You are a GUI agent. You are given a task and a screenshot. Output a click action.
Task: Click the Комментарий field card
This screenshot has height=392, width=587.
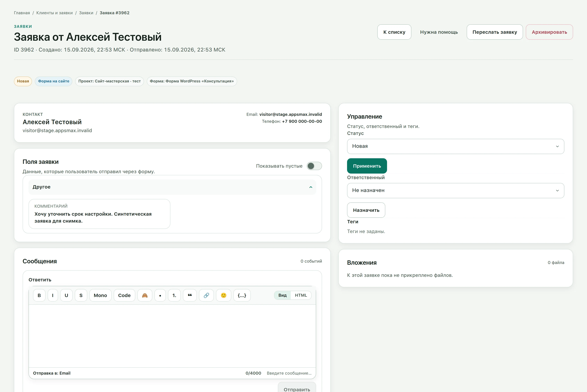tap(99, 214)
